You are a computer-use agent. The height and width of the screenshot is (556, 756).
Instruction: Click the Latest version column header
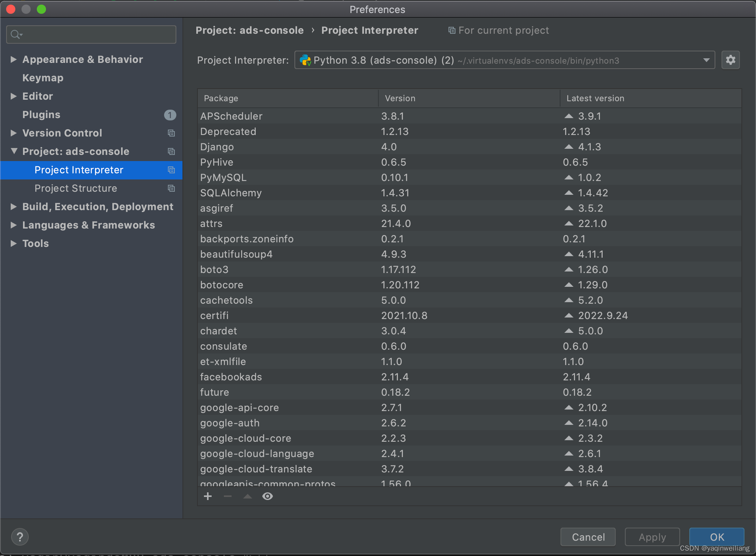(651, 99)
